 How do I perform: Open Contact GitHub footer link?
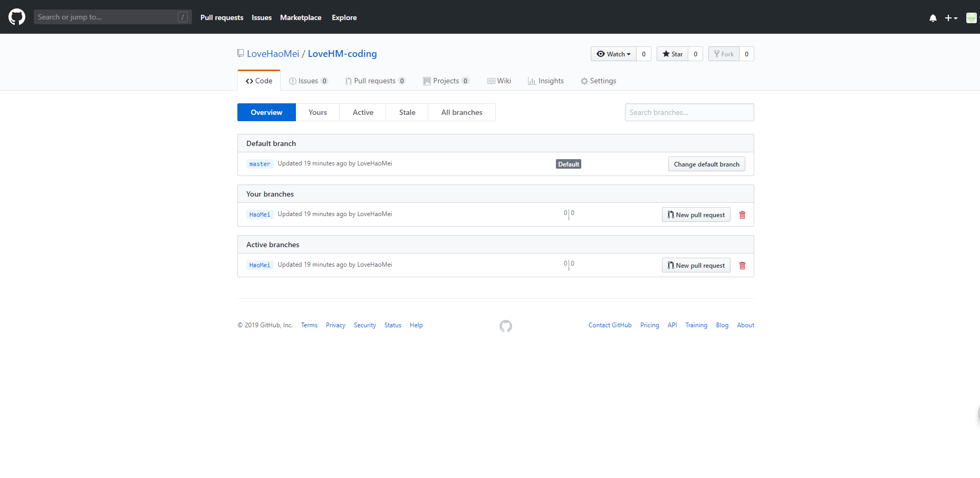pos(610,325)
